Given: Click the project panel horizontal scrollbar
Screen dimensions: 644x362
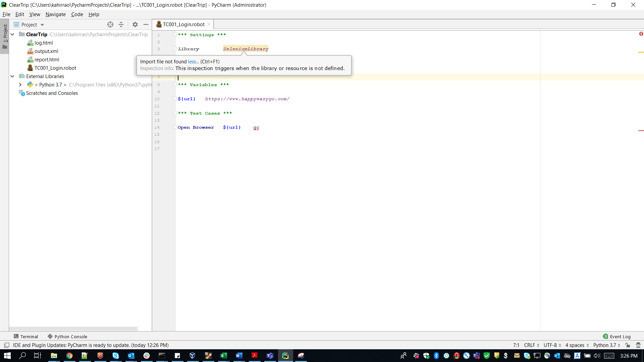Looking at the screenshot, I should 73,329.
